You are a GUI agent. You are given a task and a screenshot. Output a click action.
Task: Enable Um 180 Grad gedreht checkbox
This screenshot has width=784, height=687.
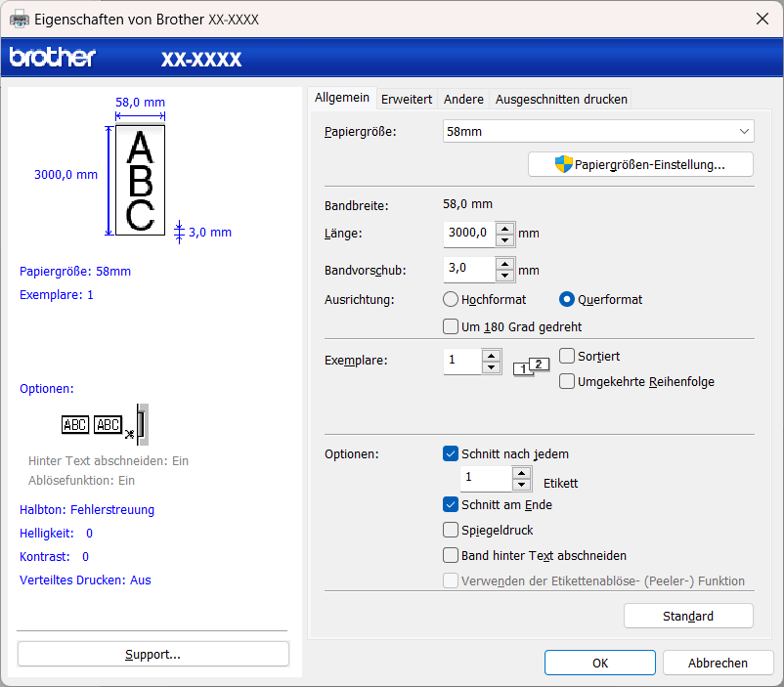coord(451,326)
